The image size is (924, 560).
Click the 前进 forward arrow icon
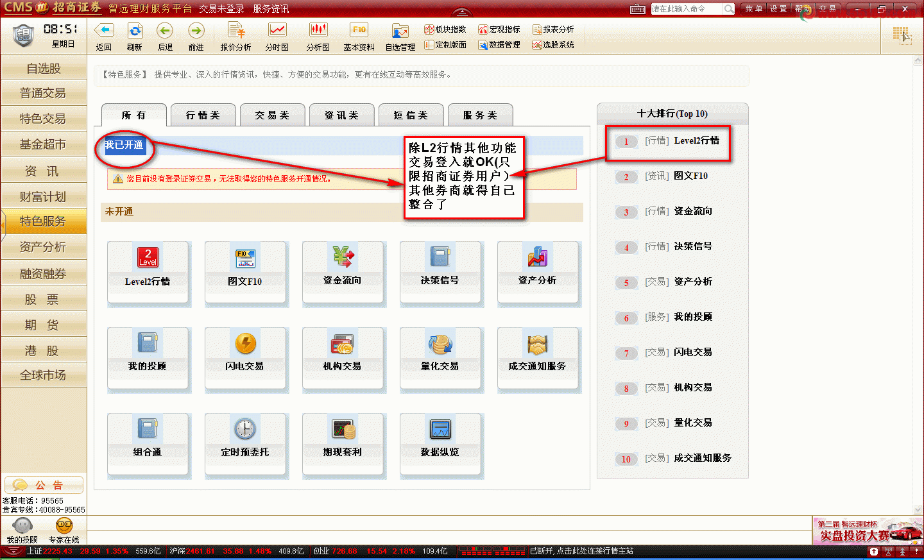tap(196, 30)
